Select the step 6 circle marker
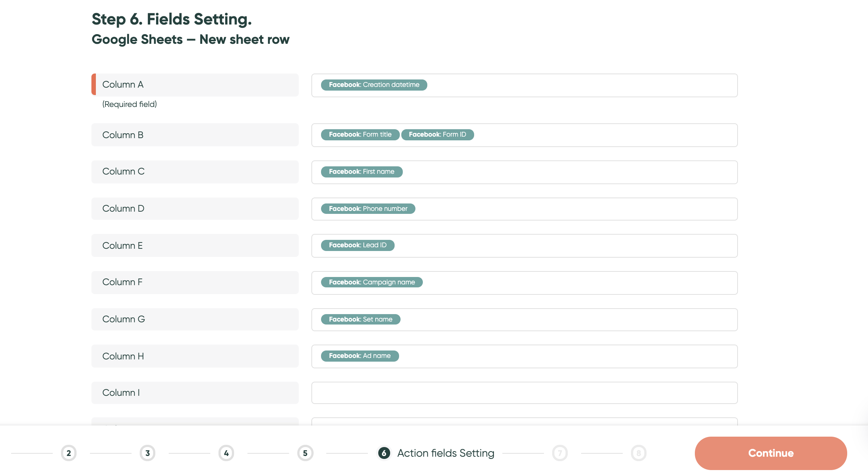The height and width of the screenshot is (476, 868). 384,453
